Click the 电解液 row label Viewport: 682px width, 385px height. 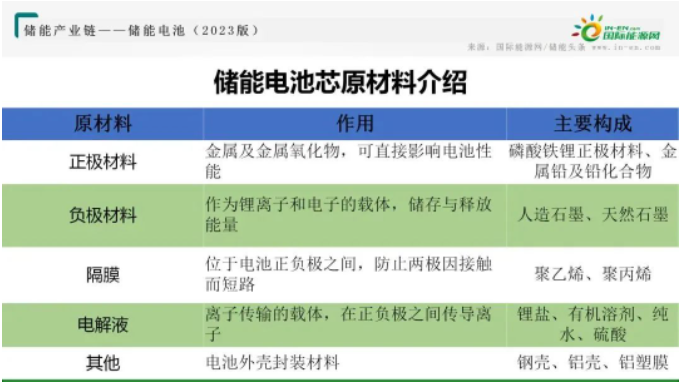tap(103, 325)
